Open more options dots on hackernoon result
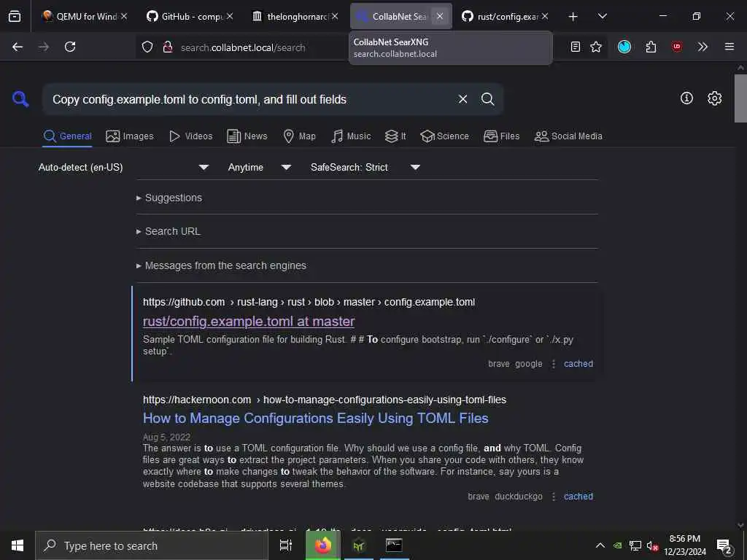This screenshot has height=560, width=747. [554, 496]
